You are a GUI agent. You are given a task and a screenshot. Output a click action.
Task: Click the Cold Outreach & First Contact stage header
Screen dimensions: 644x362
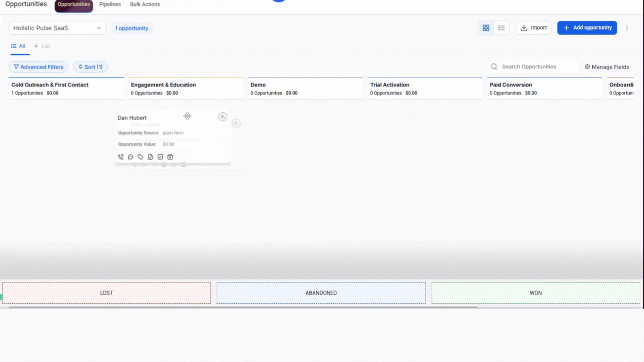(66, 88)
